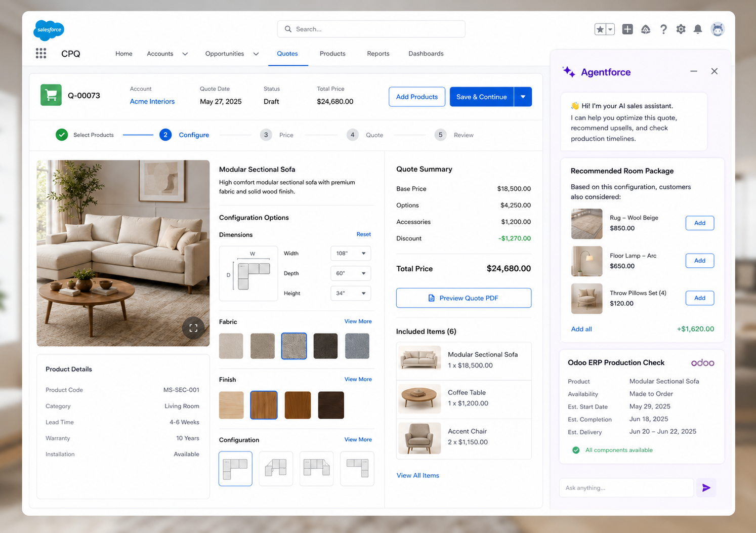The width and height of the screenshot is (756, 533).
Task: Select the L-shaped left configuration layout
Action: click(235, 469)
